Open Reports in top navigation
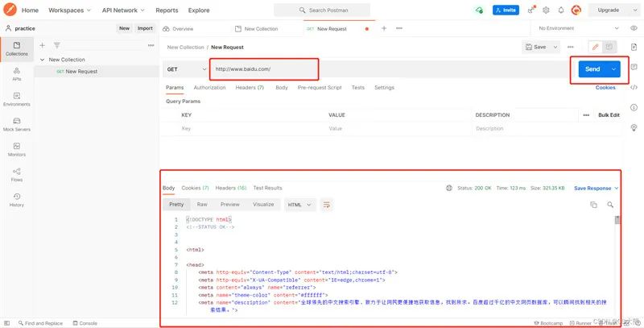 [x=167, y=10]
